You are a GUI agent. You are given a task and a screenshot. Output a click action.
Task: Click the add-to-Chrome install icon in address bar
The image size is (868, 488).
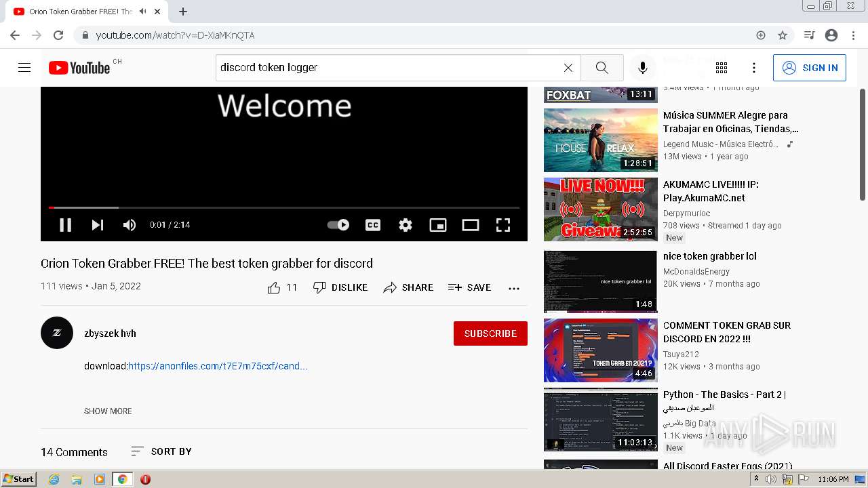click(761, 35)
